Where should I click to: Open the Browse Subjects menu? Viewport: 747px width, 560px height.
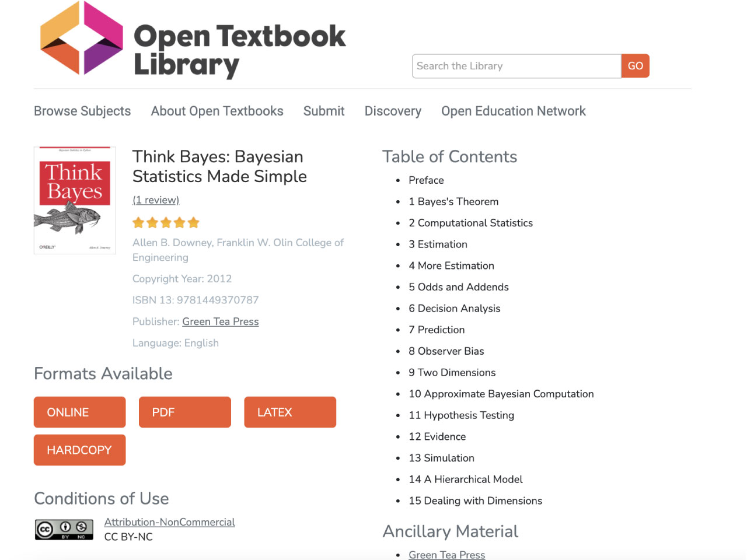(82, 111)
